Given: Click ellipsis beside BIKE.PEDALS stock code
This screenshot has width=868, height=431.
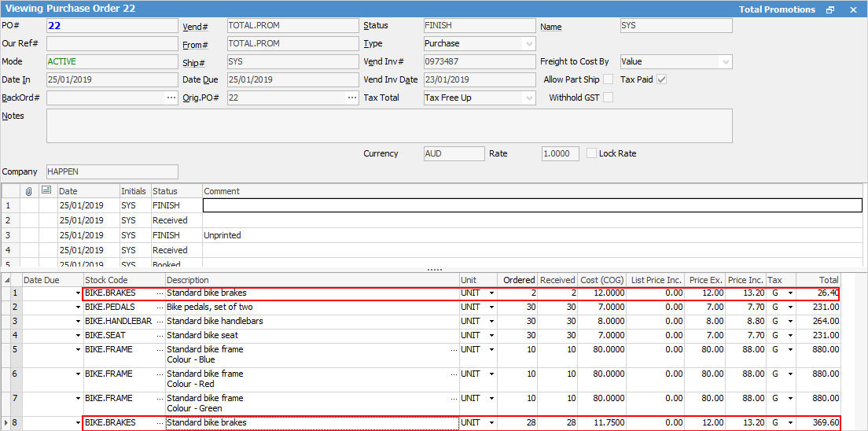Looking at the screenshot, I should (x=160, y=308).
